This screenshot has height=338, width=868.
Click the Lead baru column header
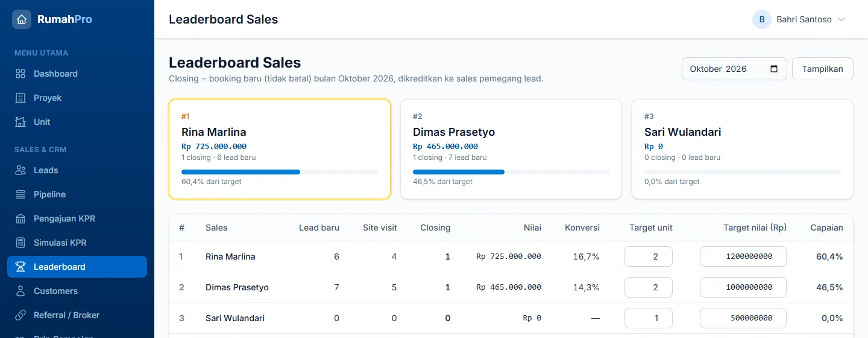[319, 228]
